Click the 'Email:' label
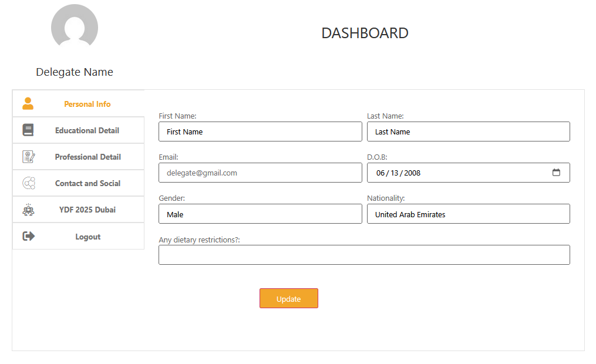Image resolution: width=596 pixels, height=364 pixels. tap(169, 157)
